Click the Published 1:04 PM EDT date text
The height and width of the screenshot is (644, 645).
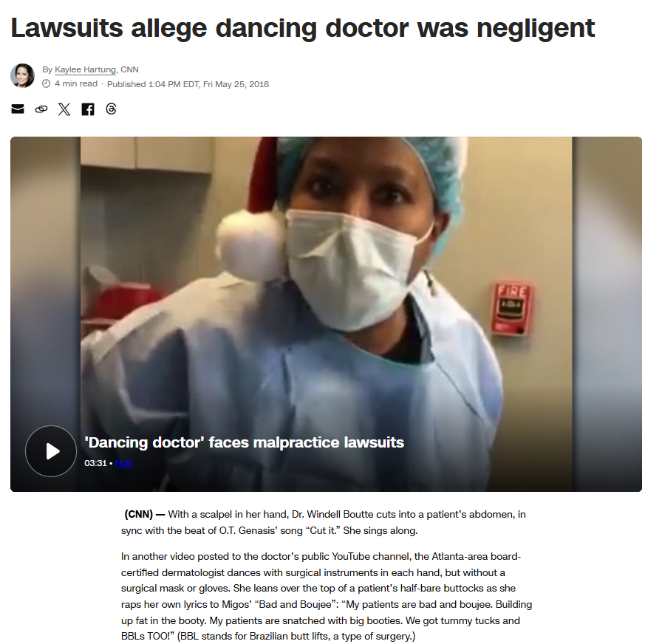[188, 84]
